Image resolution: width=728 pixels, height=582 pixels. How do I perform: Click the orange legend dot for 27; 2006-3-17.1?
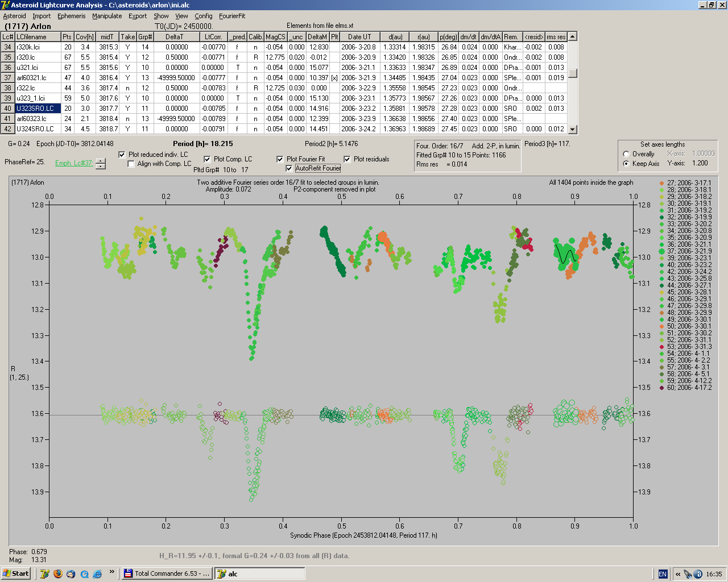[x=661, y=183]
